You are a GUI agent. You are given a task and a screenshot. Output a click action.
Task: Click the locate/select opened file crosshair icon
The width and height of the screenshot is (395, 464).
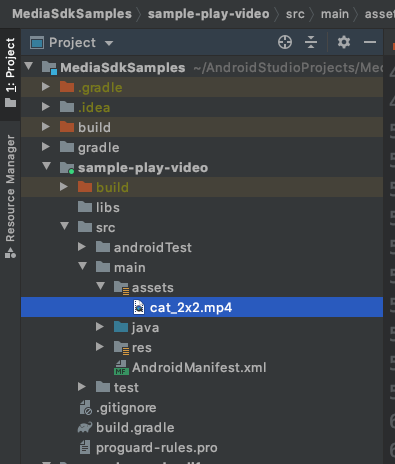(x=285, y=42)
